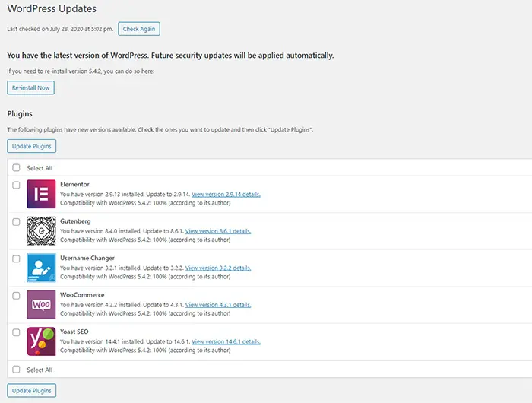Click the Check Again button

[x=139, y=29]
